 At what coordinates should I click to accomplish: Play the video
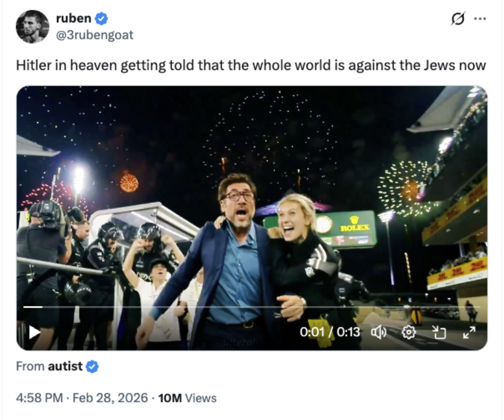tap(34, 333)
